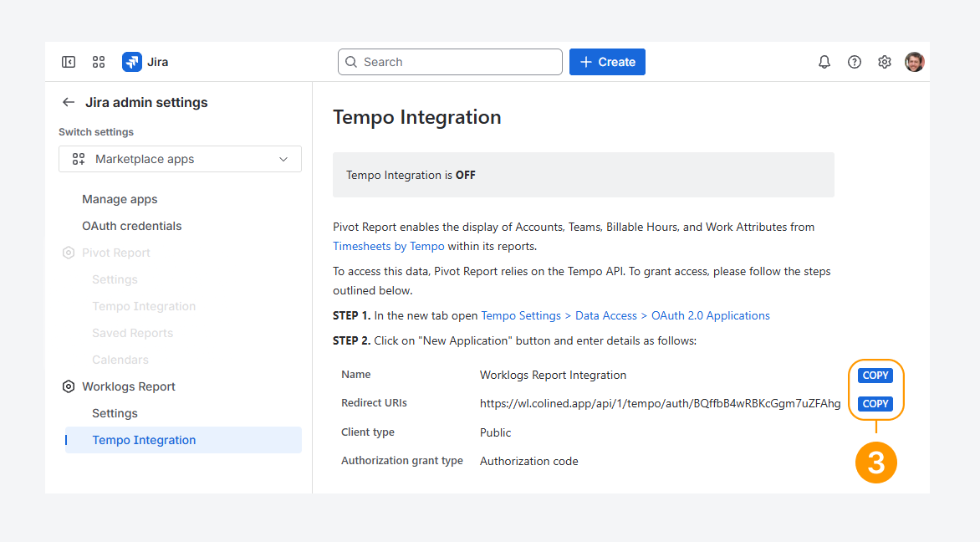Open Settings under Worklogs Report
Screen dimensions: 980x542
[x=115, y=413]
